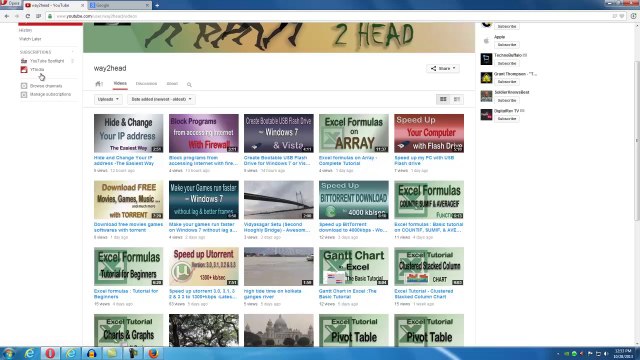Viewport: 640px width, 360px height.
Task: Open Gantt Chart Excel thumbnail
Action: click(x=354, y=267)
